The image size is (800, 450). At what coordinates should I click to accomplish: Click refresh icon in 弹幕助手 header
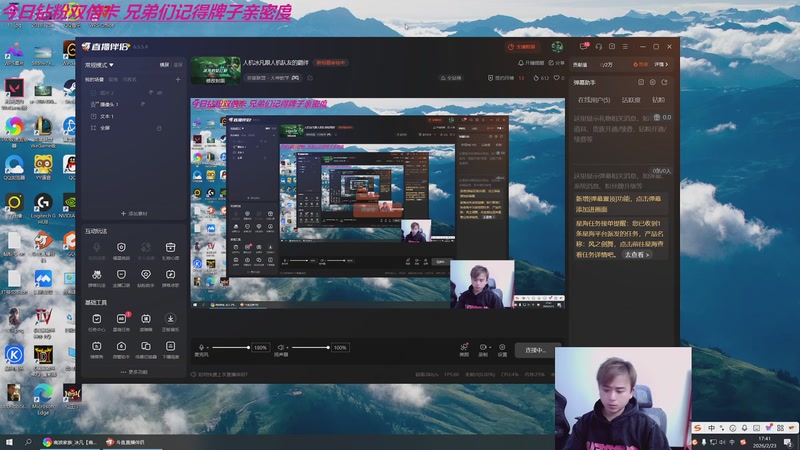point(664,82)
